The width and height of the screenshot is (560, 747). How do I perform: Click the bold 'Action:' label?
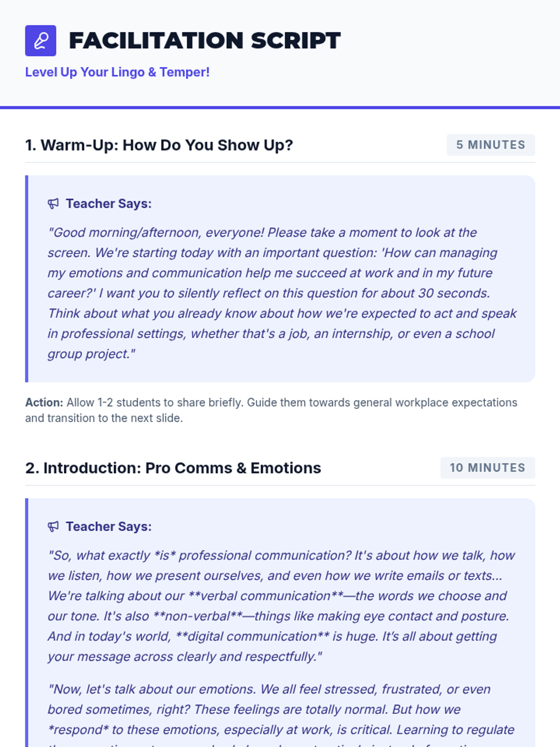click(x=44, y=402)
